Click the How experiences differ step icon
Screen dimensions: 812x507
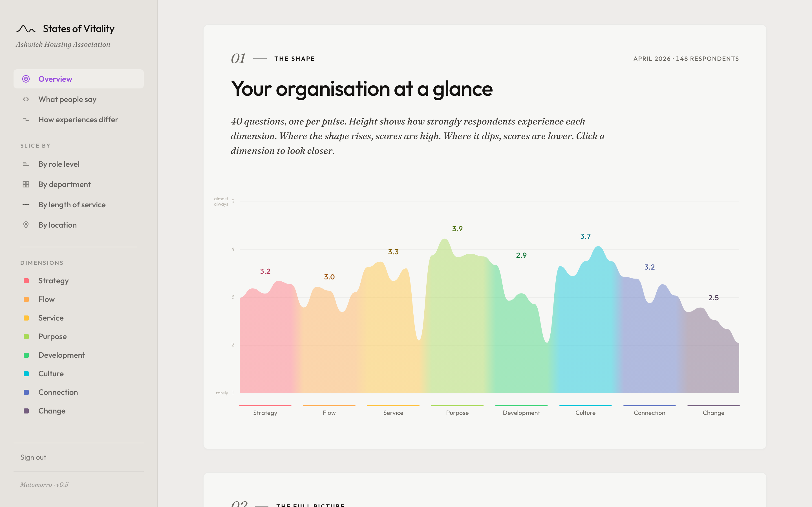coord(26,120)
